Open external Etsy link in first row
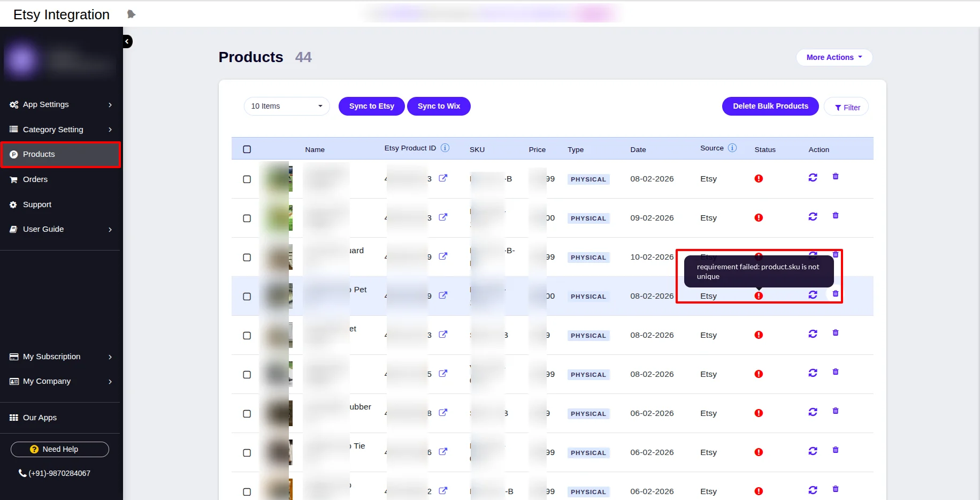Image resolution: width=980 pixels, height=500 pixels. pos(443,178)
